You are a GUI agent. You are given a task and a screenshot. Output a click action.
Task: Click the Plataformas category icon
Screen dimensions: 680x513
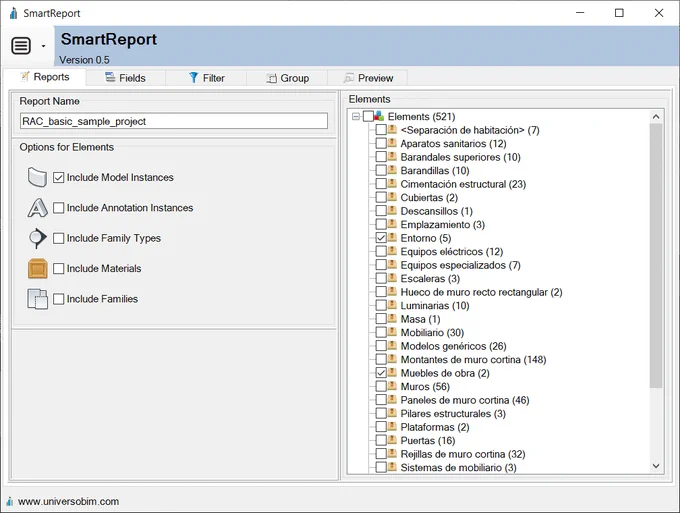click(x=392, y=426)
